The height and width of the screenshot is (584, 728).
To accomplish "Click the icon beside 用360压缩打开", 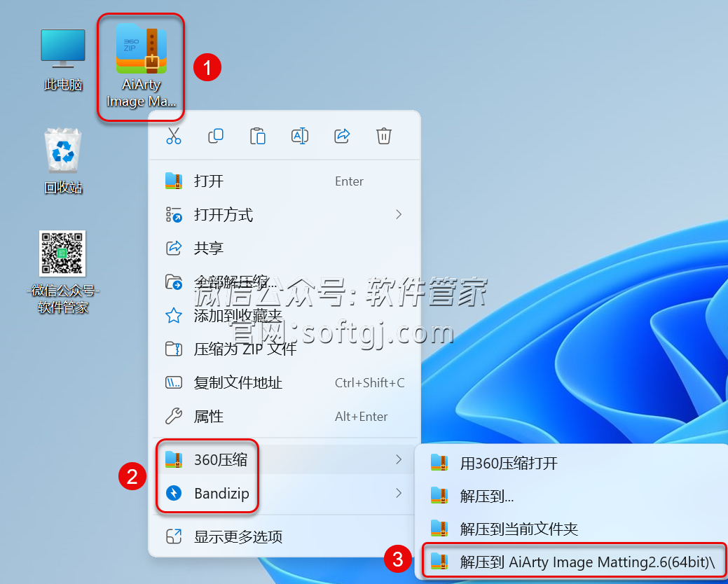I will (x=439, y=462).
